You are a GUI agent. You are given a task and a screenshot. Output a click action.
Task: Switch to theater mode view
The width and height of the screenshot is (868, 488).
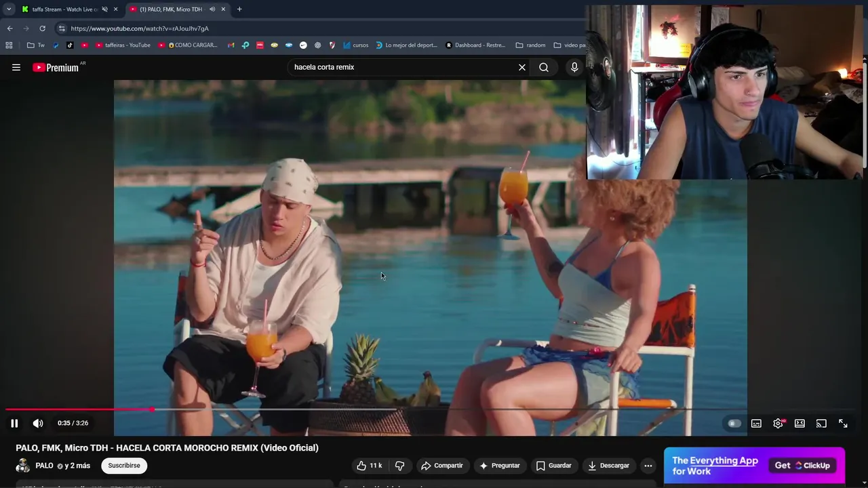(x=800, y=424)
